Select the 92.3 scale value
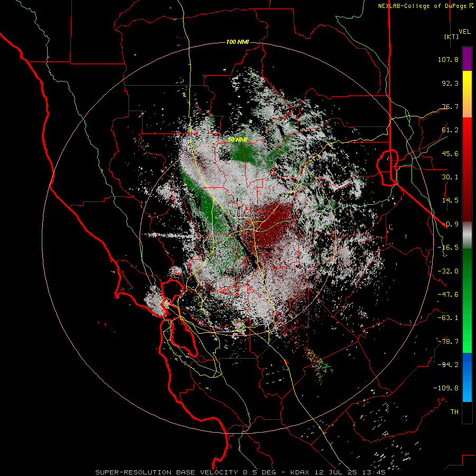476x476 pixels. tap(450, 83)
